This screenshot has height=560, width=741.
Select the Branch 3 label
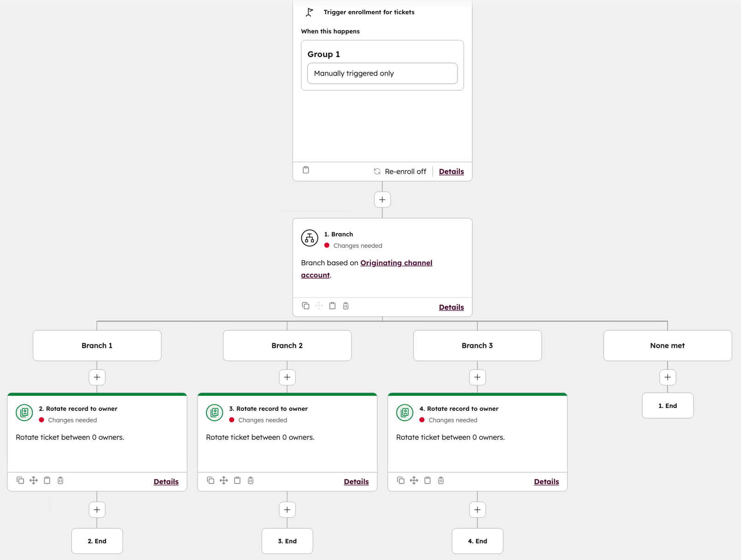click(x=477, y=345)
